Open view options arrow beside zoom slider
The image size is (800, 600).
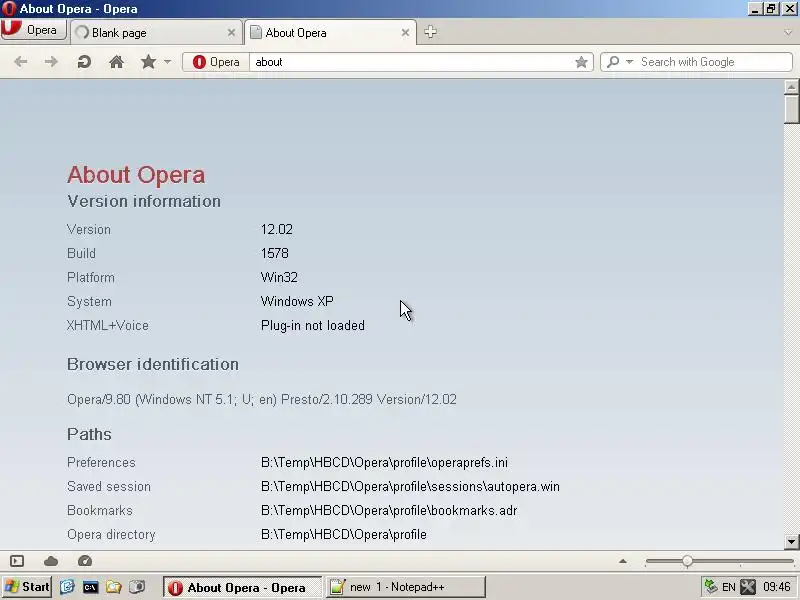tap(622, 561)
